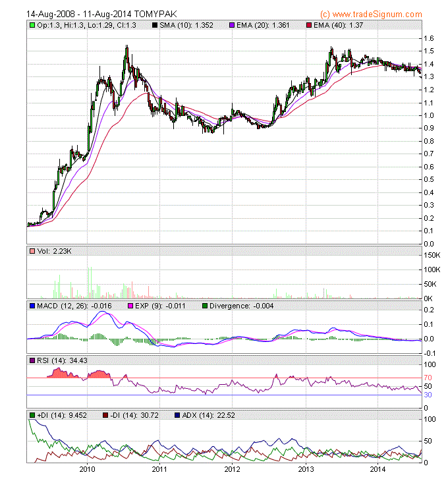Screen dimensions: 448x483
Task: Click the 50K volume axis label
Action: (x=430, y=284)
